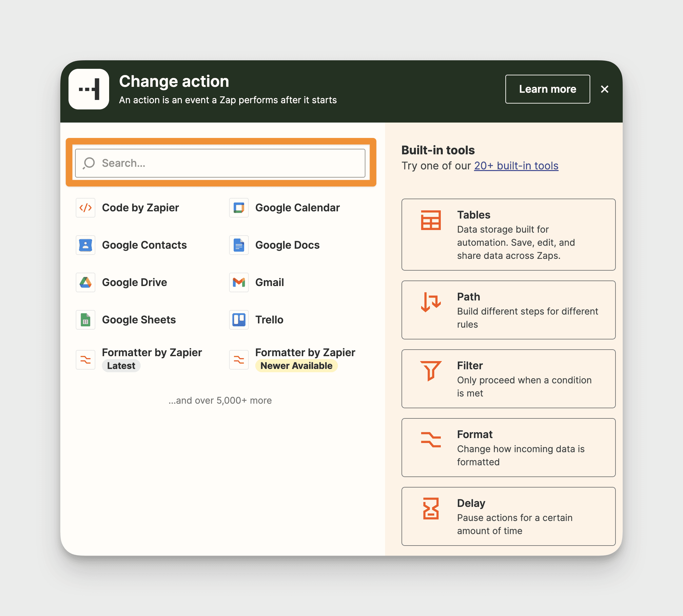Choose Google Sheets from app list

click(139, 320)
